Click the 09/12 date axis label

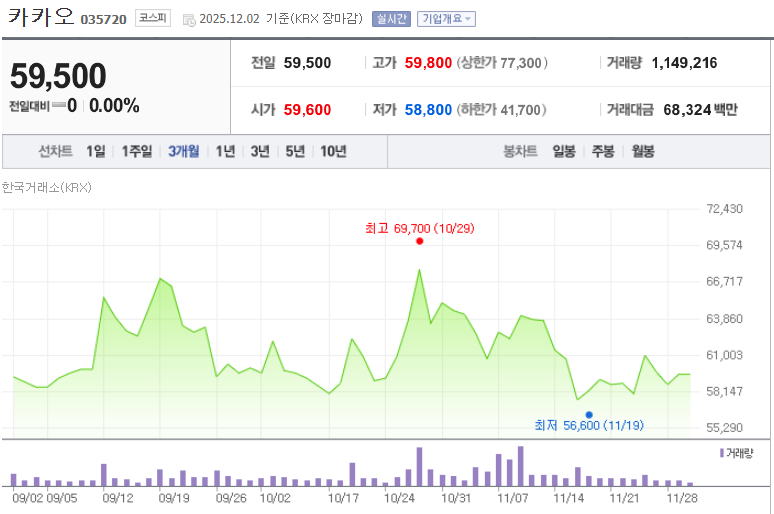click(x=117, y=498)
